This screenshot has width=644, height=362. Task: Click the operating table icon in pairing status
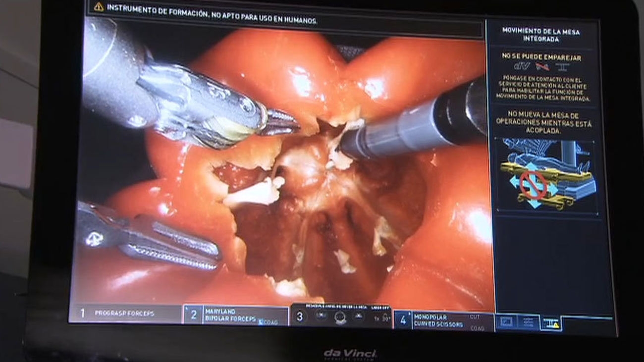[562, 66]
